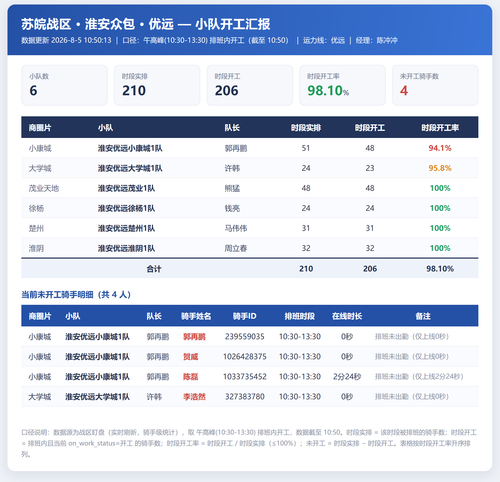
Task: Click the green 98.10% value in 时段开工率 card
Action: coord(328,91)
